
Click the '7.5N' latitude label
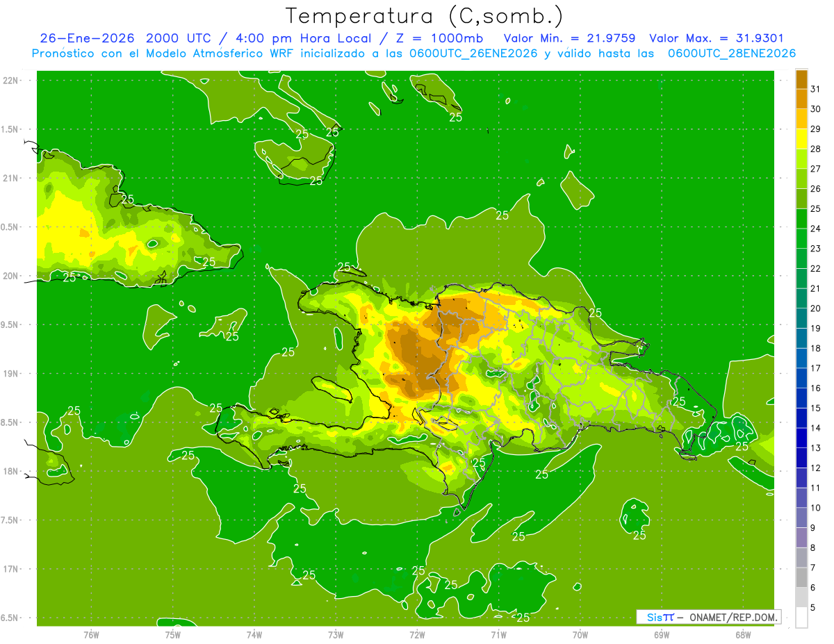(10, 520)
